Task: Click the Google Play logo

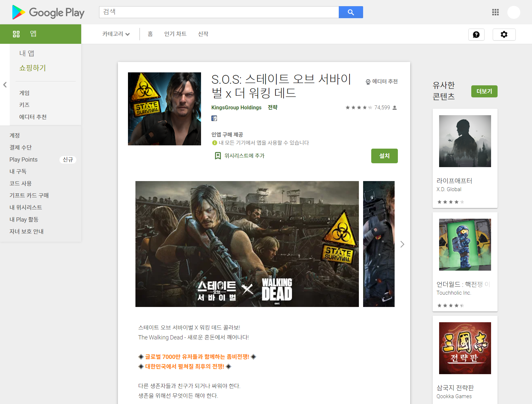Action: (x=48, y=12)
